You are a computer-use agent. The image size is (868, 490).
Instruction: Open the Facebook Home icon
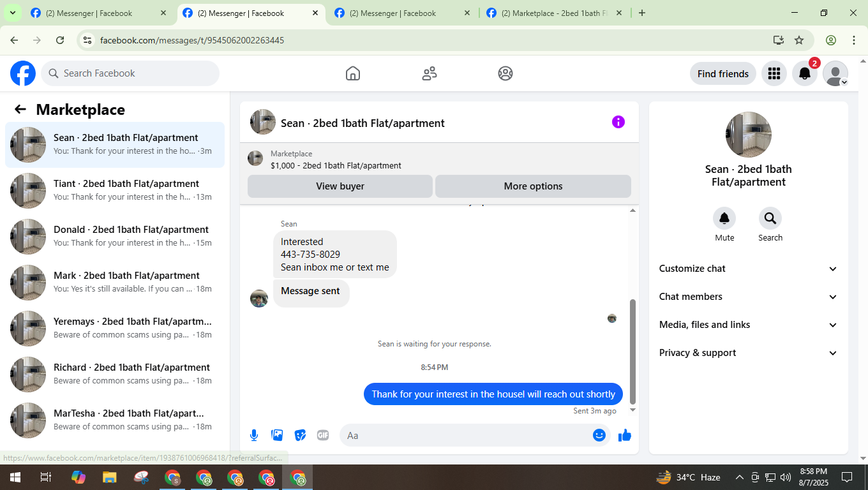[x=353, y=73]
